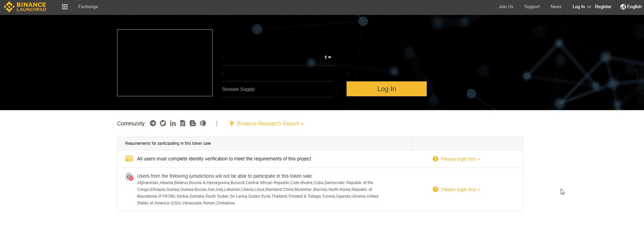
Task: Open the Telegram community icon
Action: coord(153,123)
